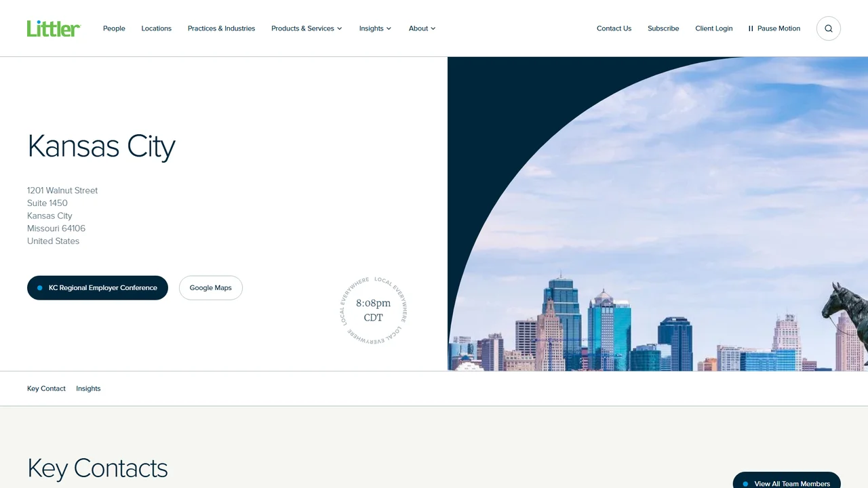Select the 'Missouri 64106' text
Image resolution: width=868 pixels, height=488 pixels.
pyautogui.click(x=56, y=228)
